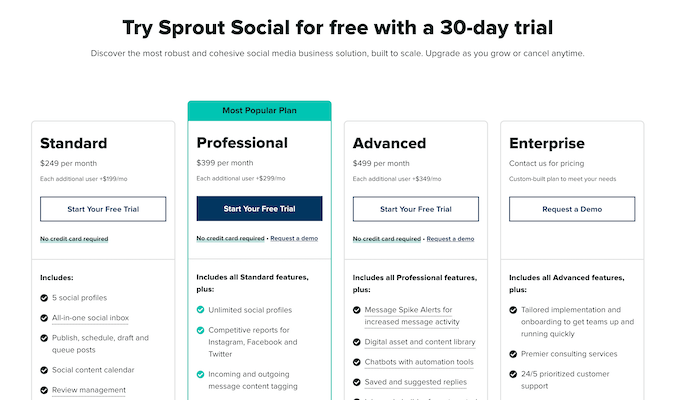Start the Professional plan free trial

(259, 209)
